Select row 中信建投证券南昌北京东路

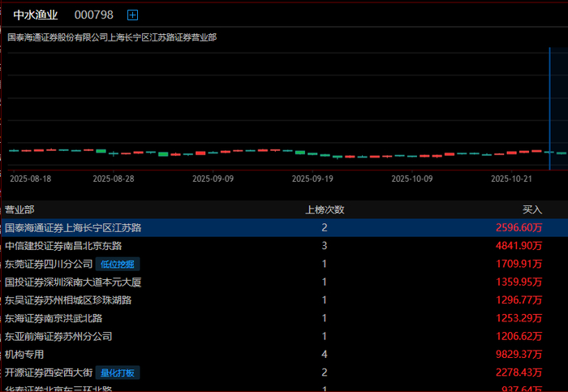pyautogui.click(x=285, y=246)
